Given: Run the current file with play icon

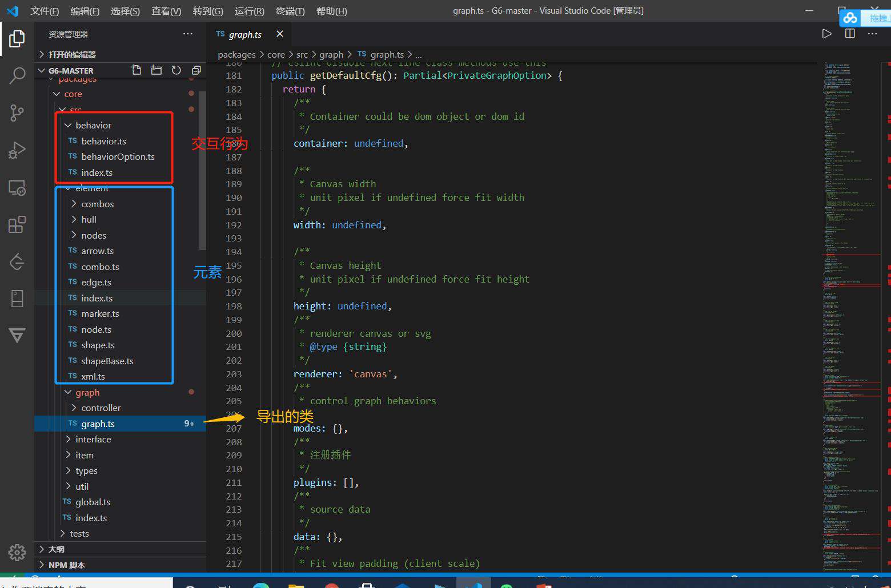Looking at the screenshot, I should click(x=826, y=34).
